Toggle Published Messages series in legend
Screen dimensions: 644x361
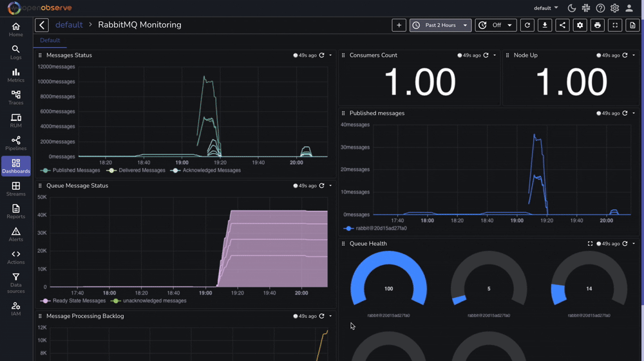(71, 171)
